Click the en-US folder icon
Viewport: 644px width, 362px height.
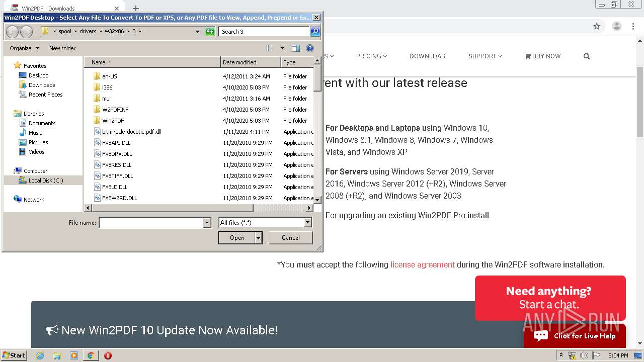98,76
